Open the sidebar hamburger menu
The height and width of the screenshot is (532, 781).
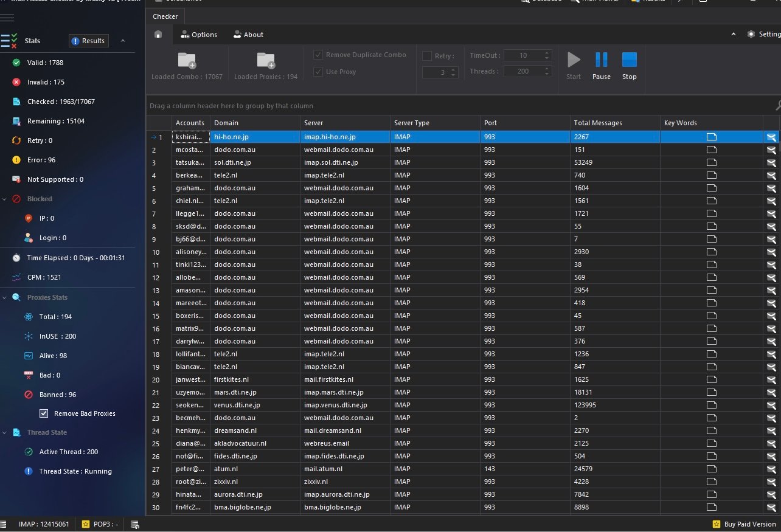[x=7, y=17]
